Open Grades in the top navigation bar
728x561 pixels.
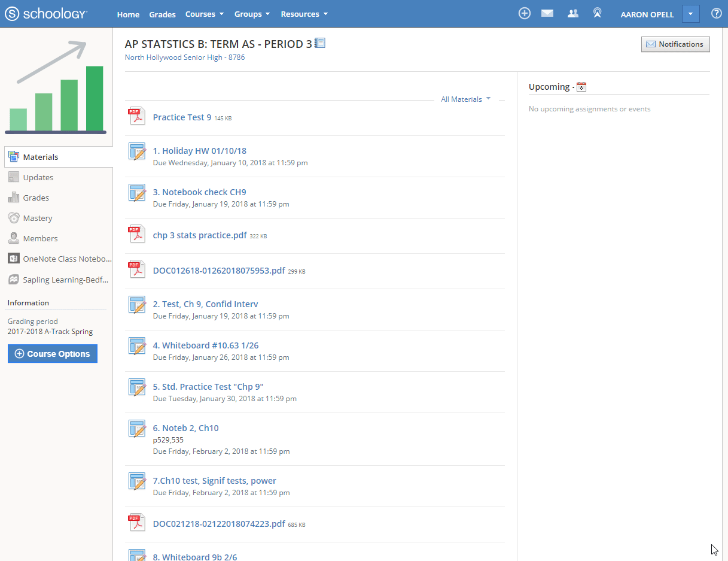click(162, 14)
